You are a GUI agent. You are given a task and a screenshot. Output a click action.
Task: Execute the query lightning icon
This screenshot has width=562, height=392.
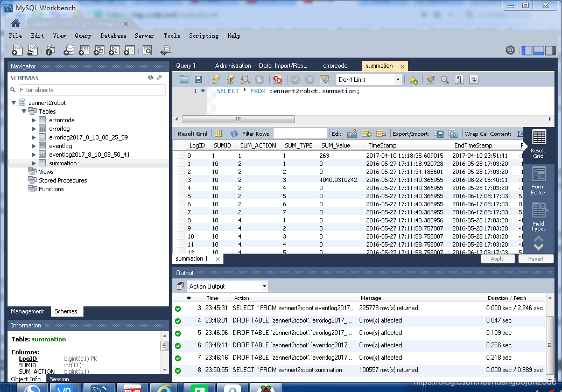216,79
